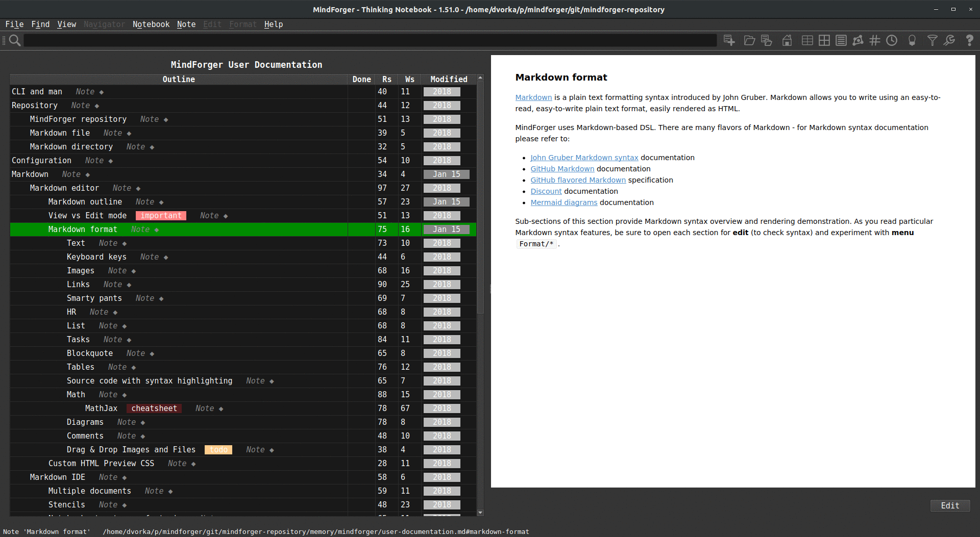This screenshot has height=537, width=980.
Task: Activate Think lightbulb icon
Action: 912,40
